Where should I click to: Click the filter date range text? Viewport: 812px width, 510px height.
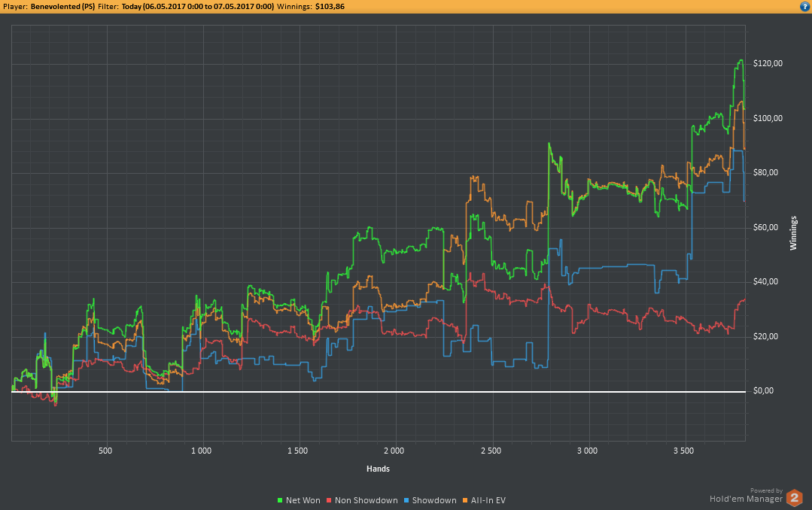[x=198, y=7]
